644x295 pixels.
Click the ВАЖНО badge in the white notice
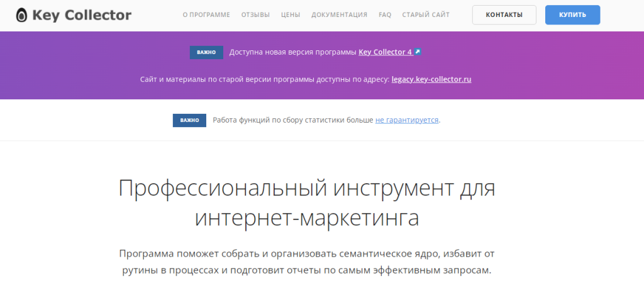tap(189, 120)
